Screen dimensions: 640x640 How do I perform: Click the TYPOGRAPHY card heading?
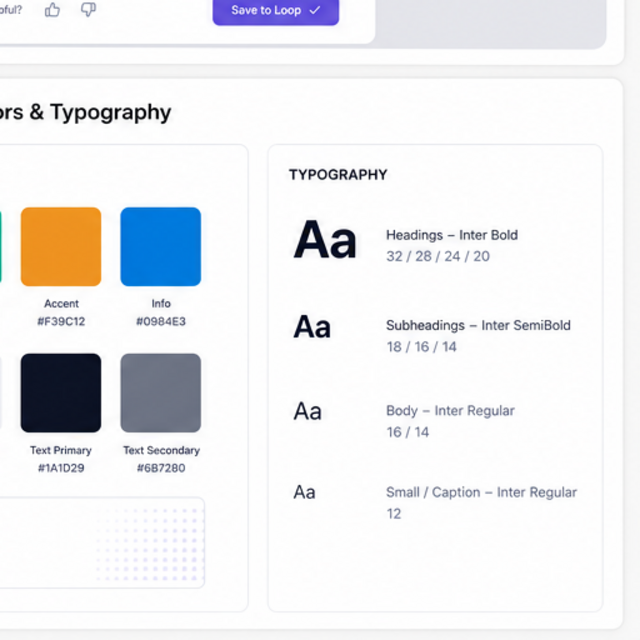coord(338,175)
